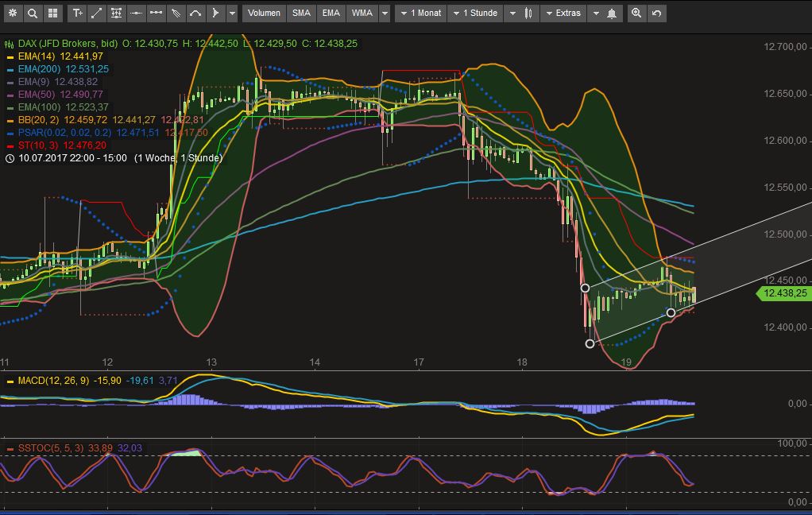This screenshot has width=812, height=515.
Task: Toggle the WMA indicator button
Action: [362, 14]
